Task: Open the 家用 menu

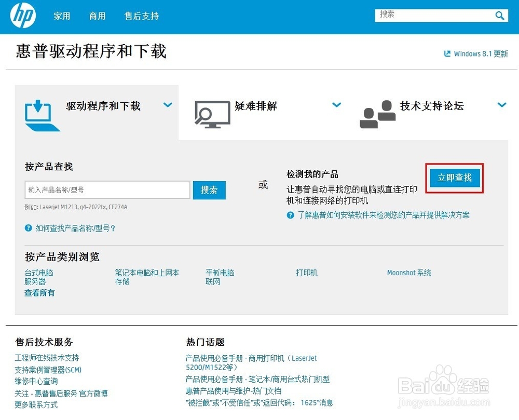Action: pyautogui.click(x=62, y=16)
